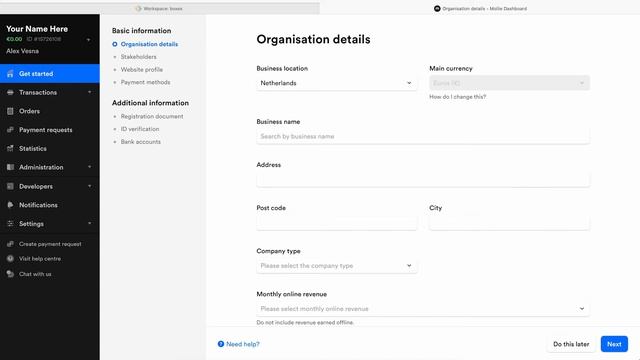Open the Monthly online revenue dropdown

(x=423, y=309)
